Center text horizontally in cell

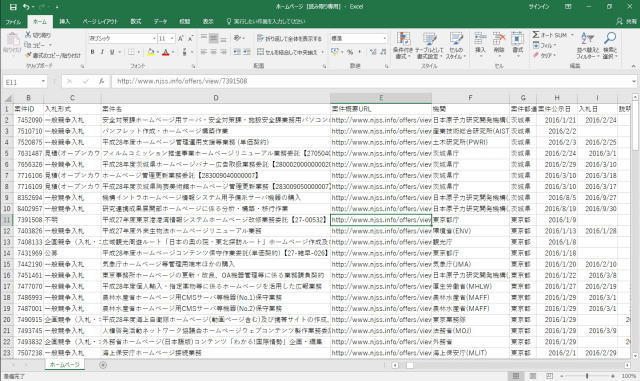point(213,52)
